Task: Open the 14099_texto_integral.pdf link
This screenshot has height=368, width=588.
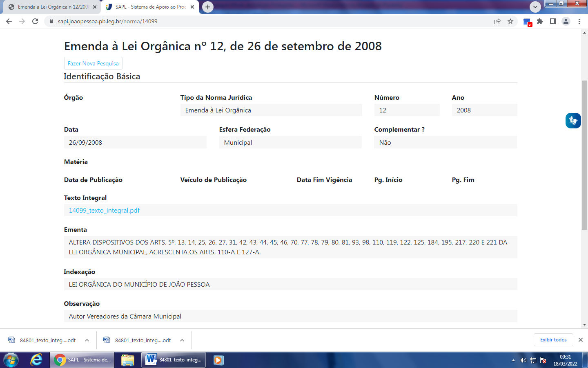Action: pyautogui.click(x=104, y=210)
